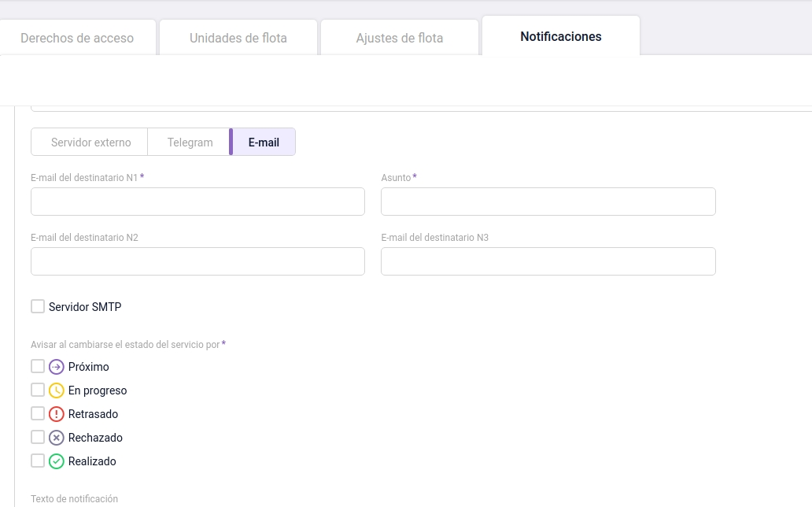Check the En progreso checkbox
Screen dimensions: 812x507
click(37, 390)
